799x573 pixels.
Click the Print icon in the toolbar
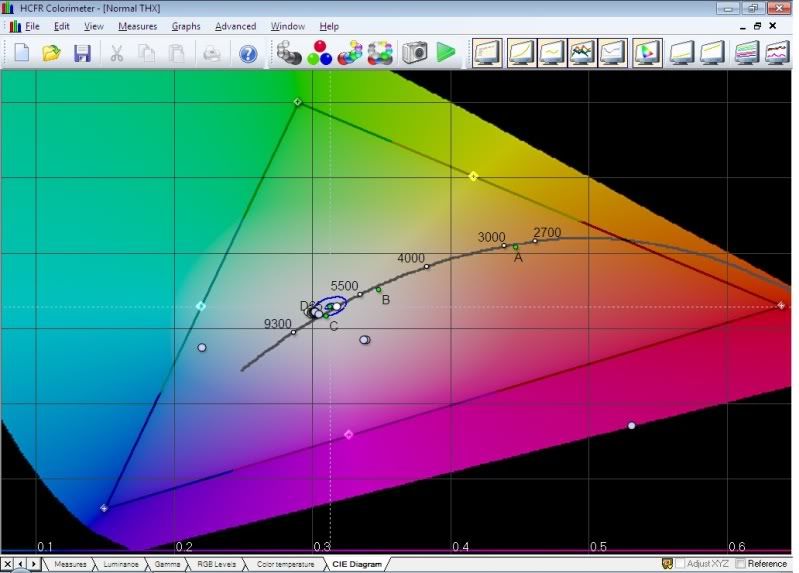(x=211, y=53)
